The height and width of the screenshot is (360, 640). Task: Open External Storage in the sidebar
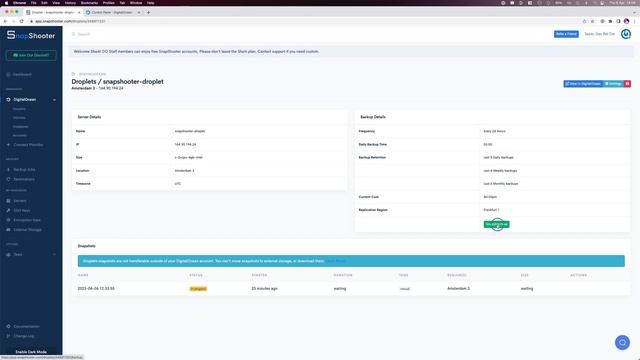[x=27, y=230]
